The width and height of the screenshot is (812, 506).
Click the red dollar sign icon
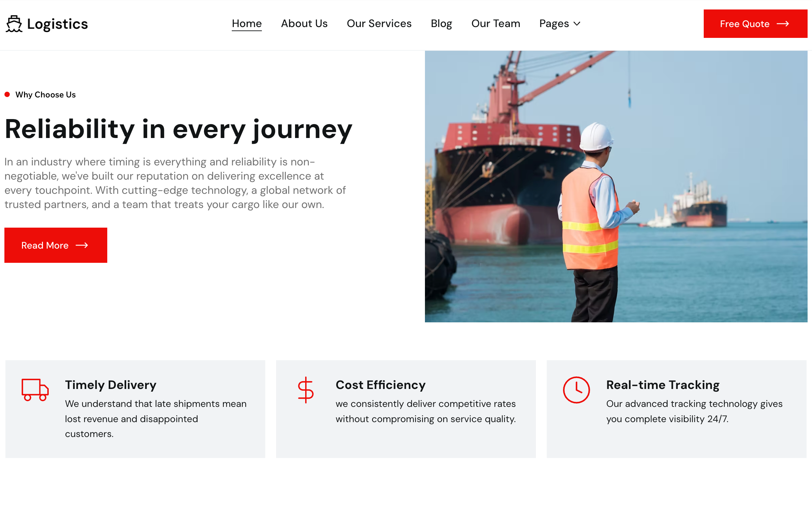[306, 390]
